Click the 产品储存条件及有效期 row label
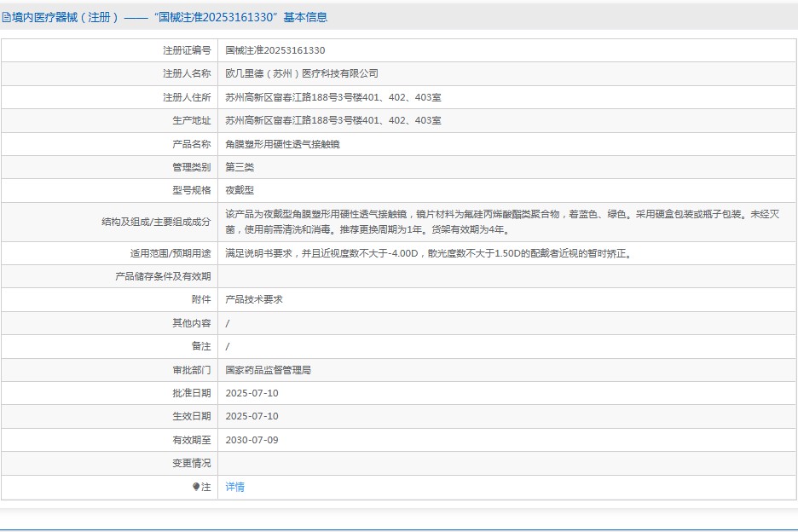The image size is (798, 532). [x=163, y=276]
